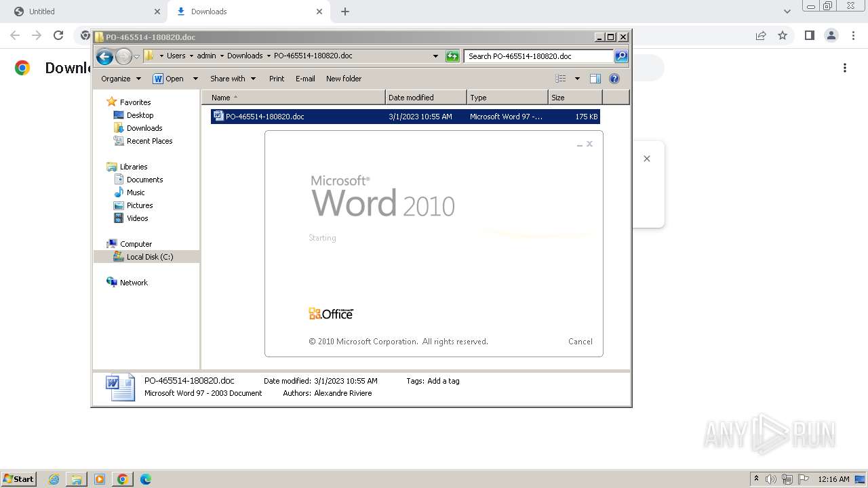Minimize the Word splash screen
The height and width of the screenshot is (488, 868).
pos(580,144)
